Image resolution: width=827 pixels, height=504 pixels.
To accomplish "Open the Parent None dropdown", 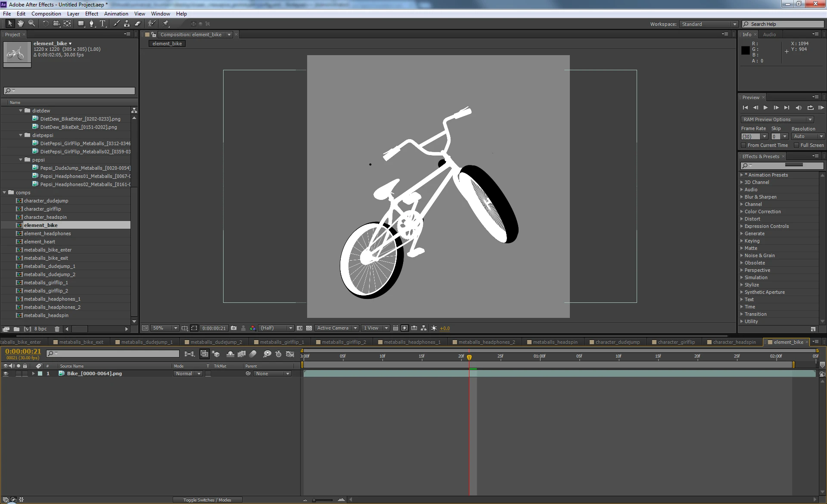I will 272,373.
